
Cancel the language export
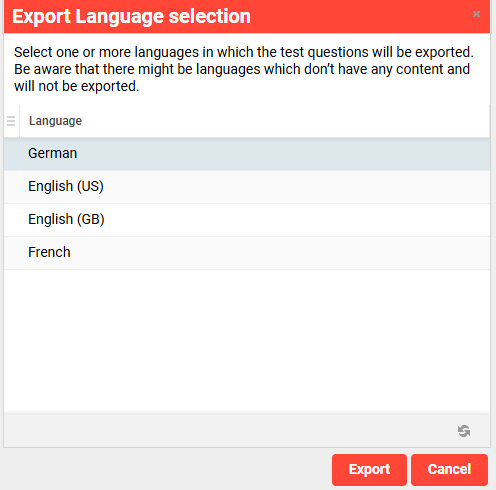coord(449,470)
